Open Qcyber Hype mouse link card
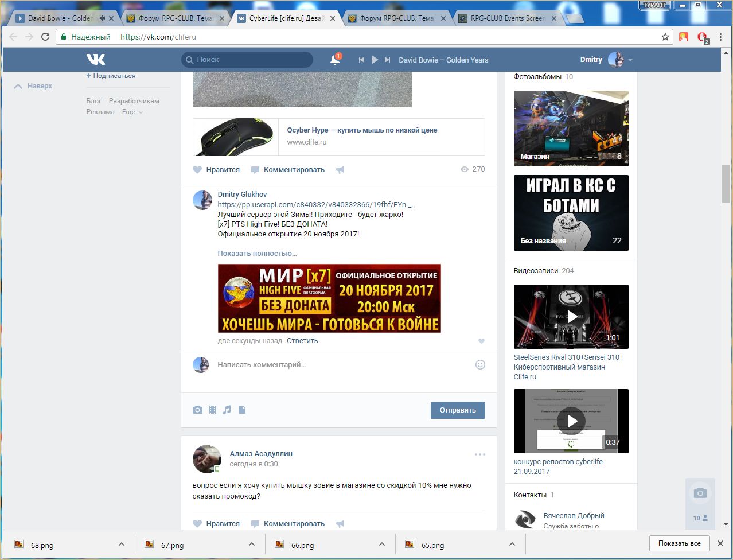The width and height of the screenshot is (733, 560). pos(338,137)
